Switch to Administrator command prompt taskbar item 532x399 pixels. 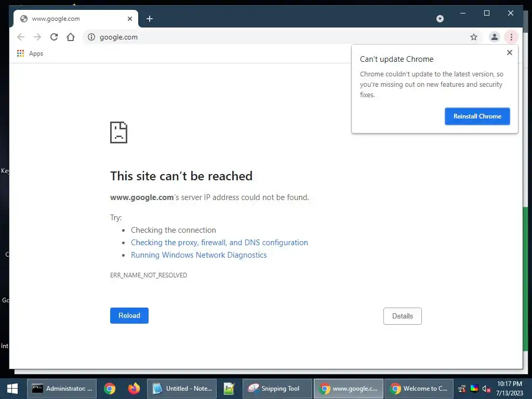pyautogui.click(x=62, y=389)
